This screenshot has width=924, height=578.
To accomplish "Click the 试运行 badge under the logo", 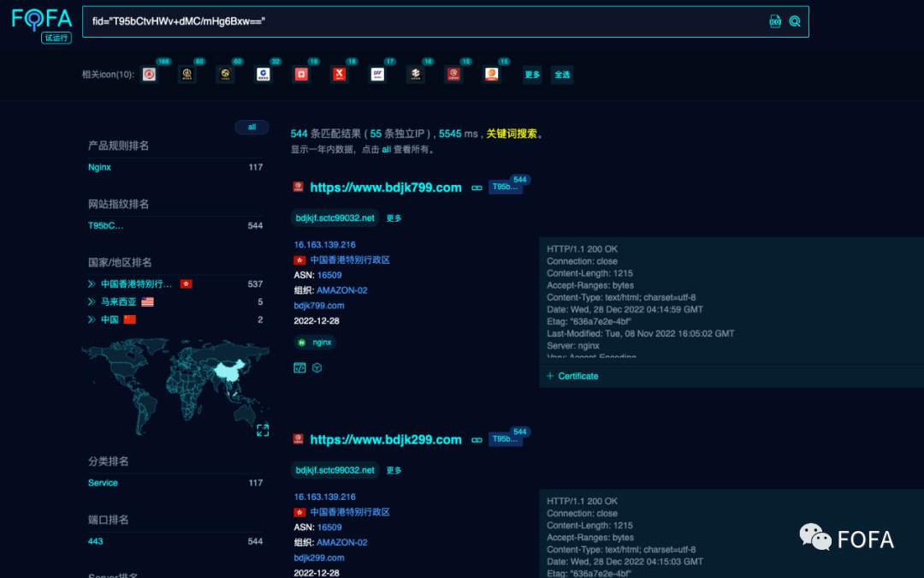I will tap(56, 38).
